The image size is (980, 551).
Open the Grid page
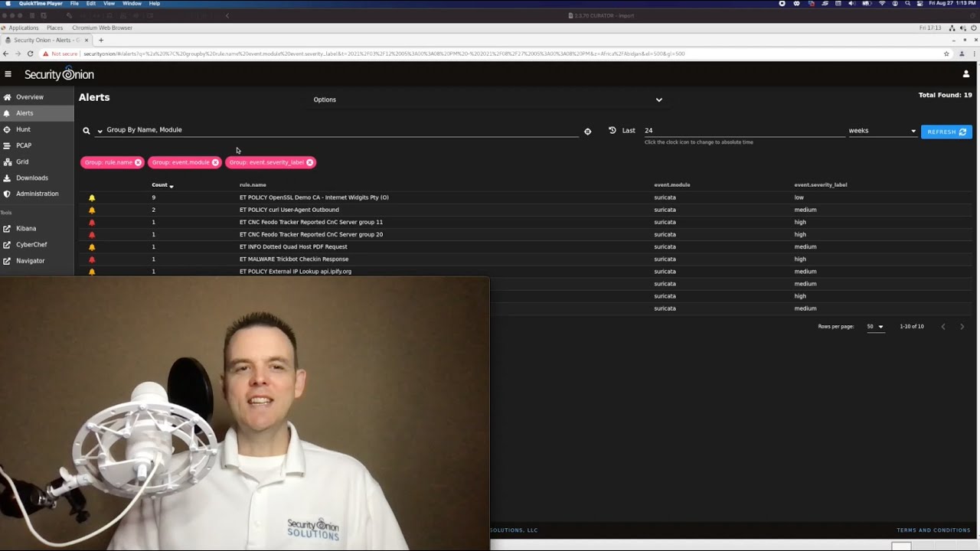click(x=22, y=161)
